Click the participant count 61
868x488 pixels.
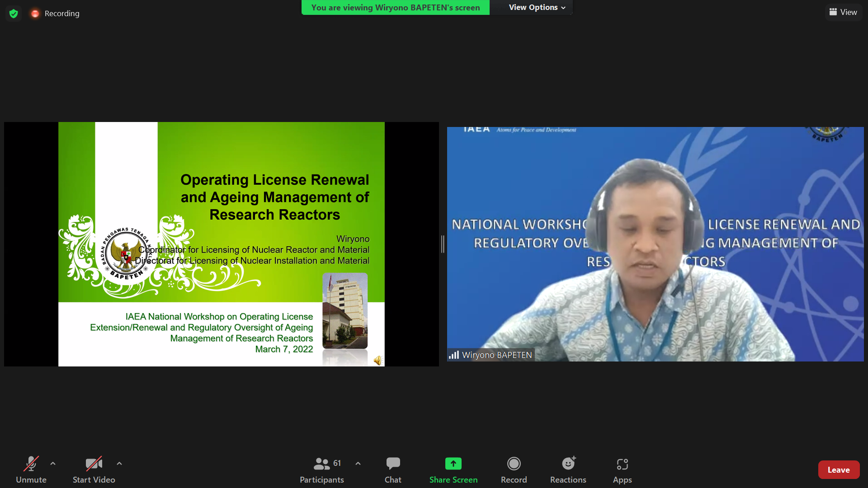(x=337, y=463)
